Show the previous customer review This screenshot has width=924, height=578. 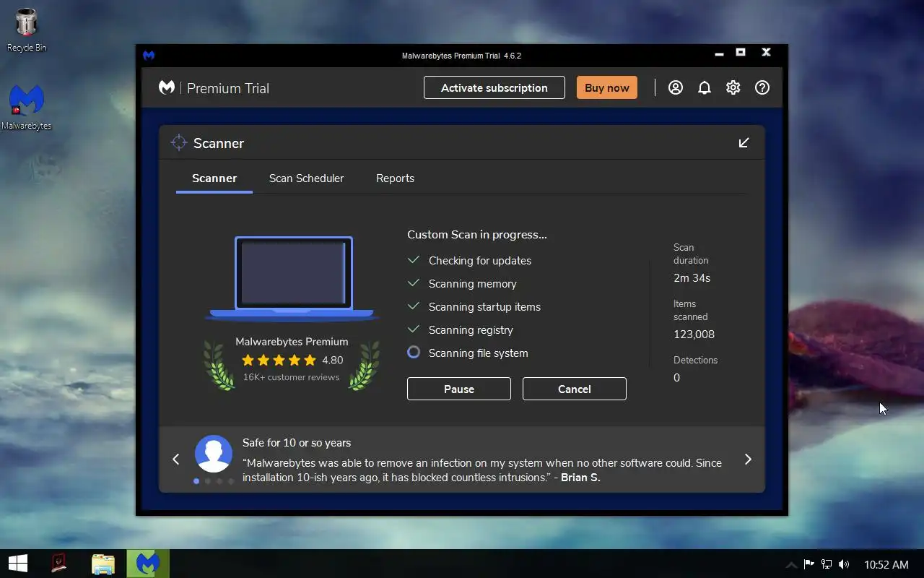pyautogui.click(x=176, y=460)
